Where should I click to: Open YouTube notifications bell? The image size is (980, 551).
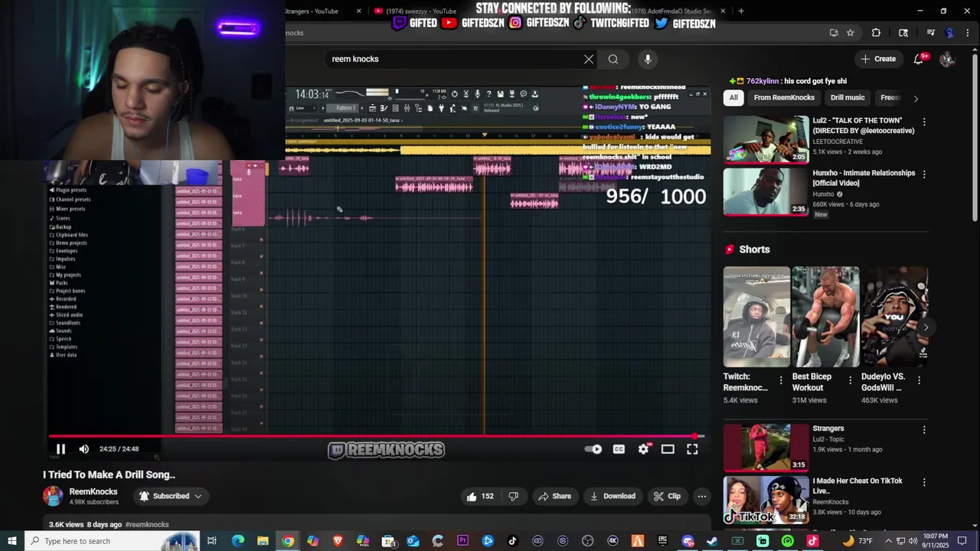(919, 59)
